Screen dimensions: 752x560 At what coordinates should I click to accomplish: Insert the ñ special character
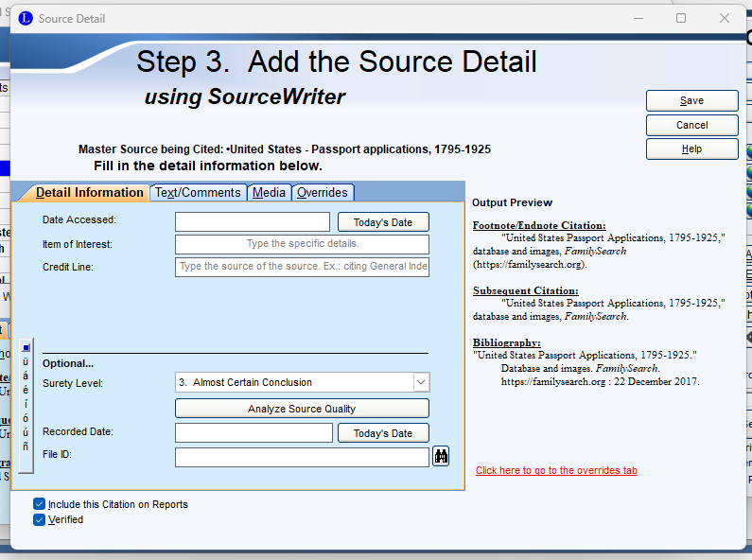click(26, 446)
